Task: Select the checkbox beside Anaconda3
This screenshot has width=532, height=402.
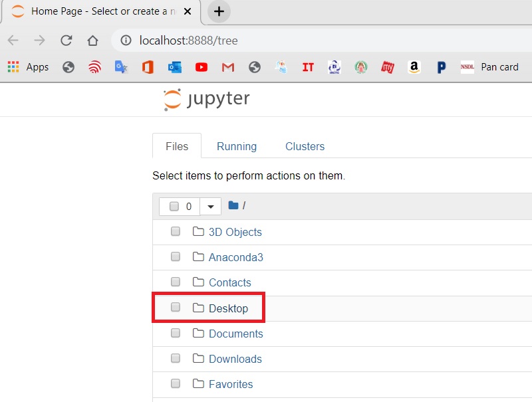Action: pos(175,256)
